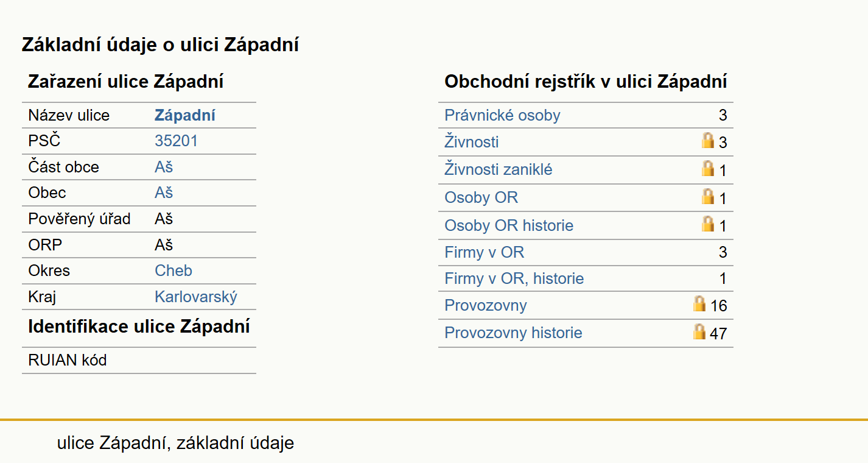Viewport: 868px width, 463px height.
Task: Open the postal code 35201 link
Action: coord(177,141)
